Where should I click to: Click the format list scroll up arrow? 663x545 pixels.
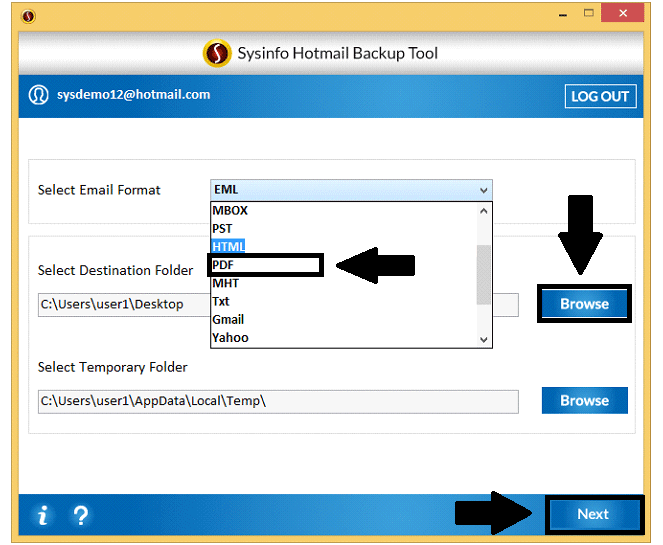[x=484, y=211]
